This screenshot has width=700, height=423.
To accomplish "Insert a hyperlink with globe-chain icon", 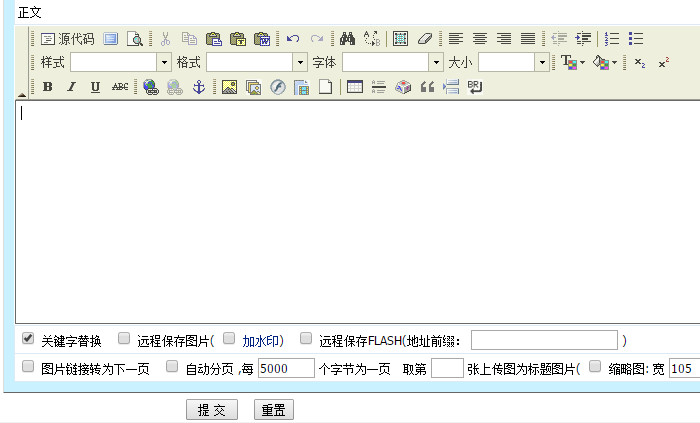I will click(x=151, y=87).
